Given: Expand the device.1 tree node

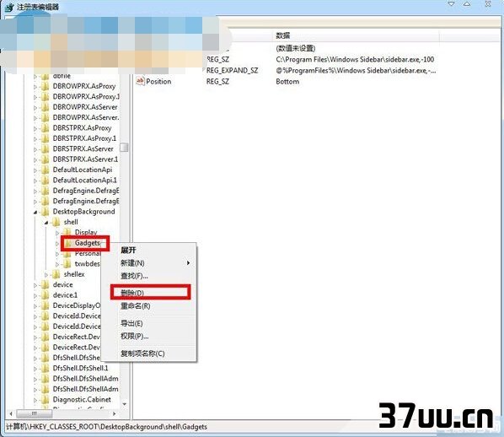Looking at the screenshot, I should point(35,295).
